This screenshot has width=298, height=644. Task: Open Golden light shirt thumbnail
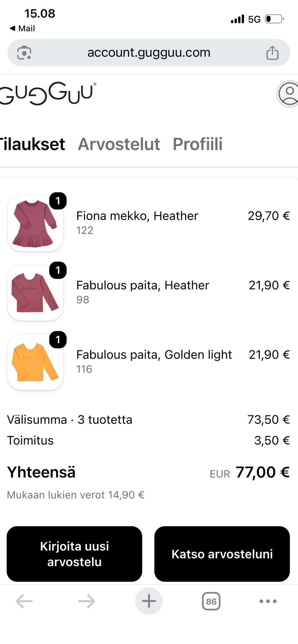tap(35, 362)
